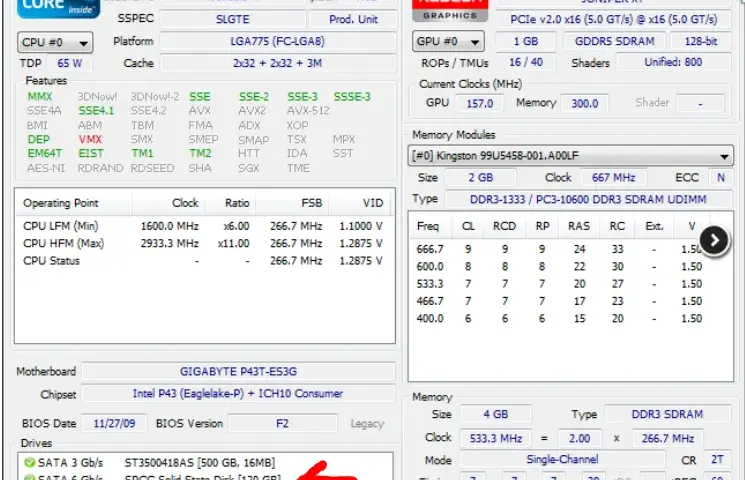Click the green check icon beside SATA 3 Gb/s
Viewport: 745px width, 480px height.
pos(29,462)
